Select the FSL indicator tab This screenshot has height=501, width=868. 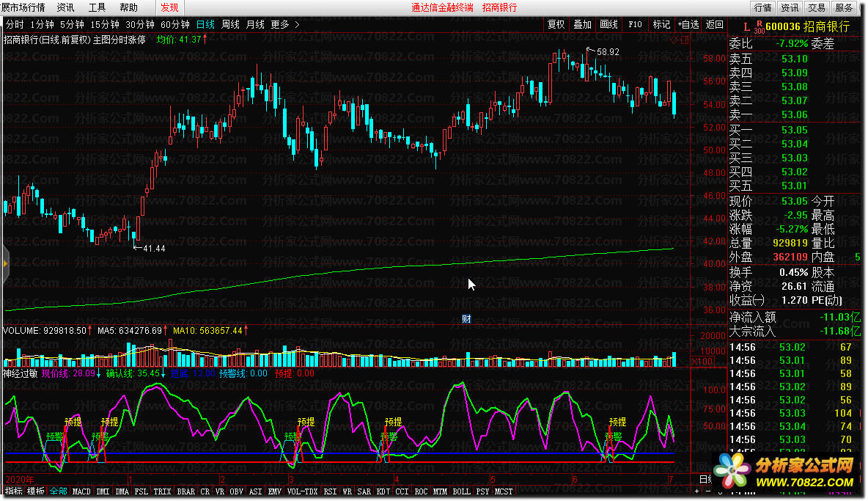pos(141,491)
